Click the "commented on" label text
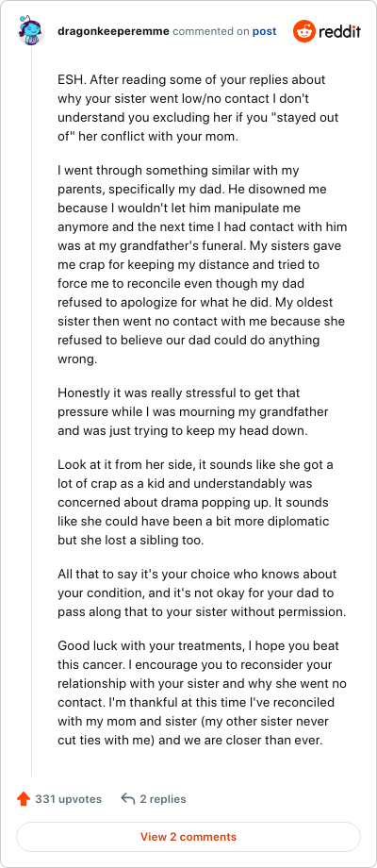The image size is (377, 868). pyautogui.click(x=211, y=31)
